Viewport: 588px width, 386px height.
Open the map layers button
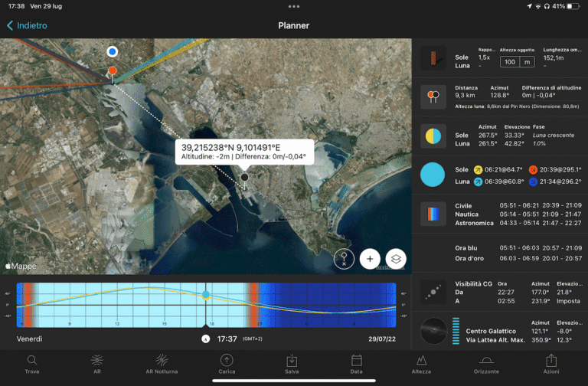(x=396, y=259)
